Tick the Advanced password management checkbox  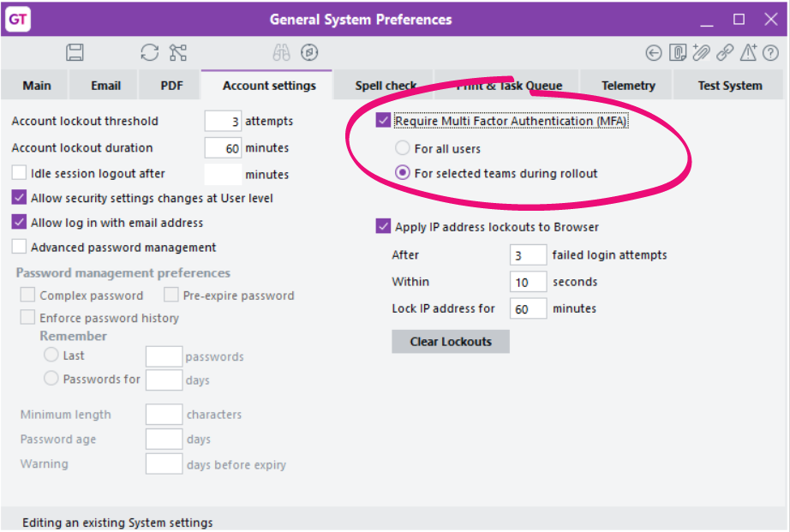coord(19,248)
